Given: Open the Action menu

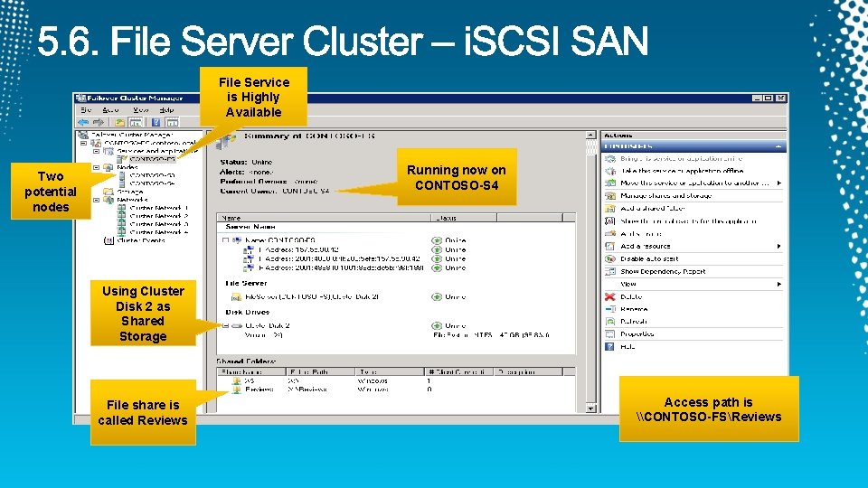Looking at the screenshot, I should 110,110.
